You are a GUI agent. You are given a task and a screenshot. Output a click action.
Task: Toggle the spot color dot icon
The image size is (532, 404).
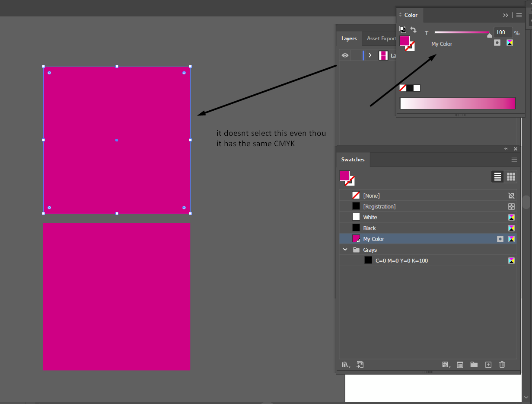[x=497, y=42]
